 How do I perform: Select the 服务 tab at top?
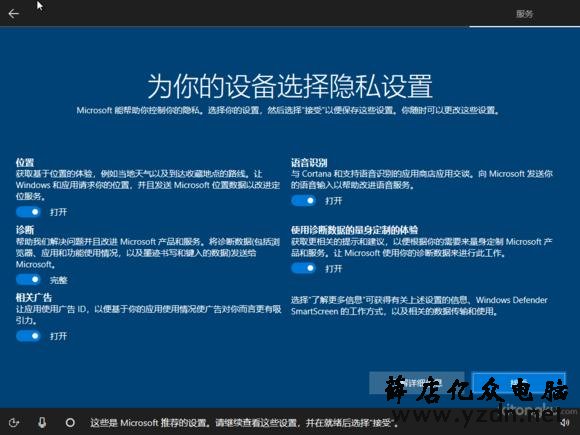(x=525, y=14)
